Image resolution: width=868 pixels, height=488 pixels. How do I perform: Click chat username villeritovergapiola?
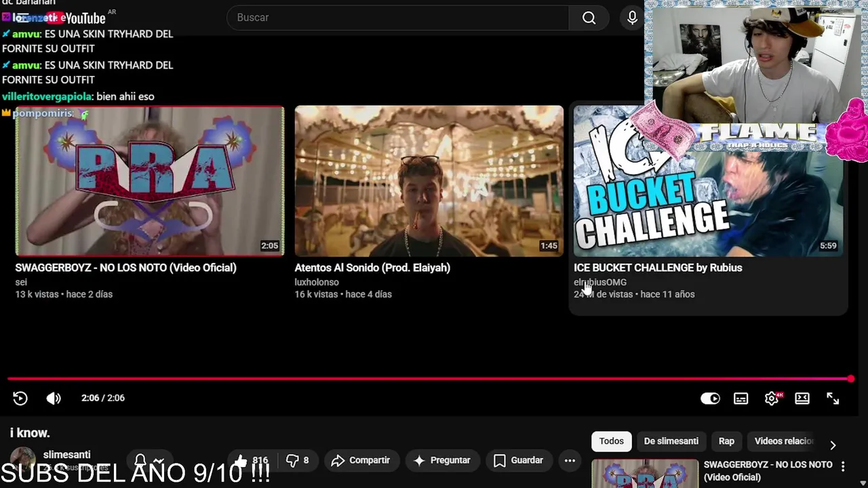47,96
